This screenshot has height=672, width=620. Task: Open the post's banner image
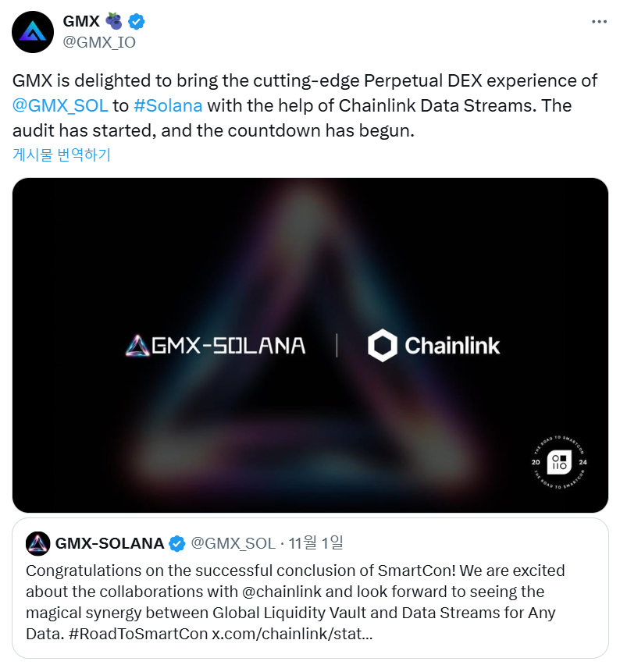pyautogui.click(x=310, y=250)
